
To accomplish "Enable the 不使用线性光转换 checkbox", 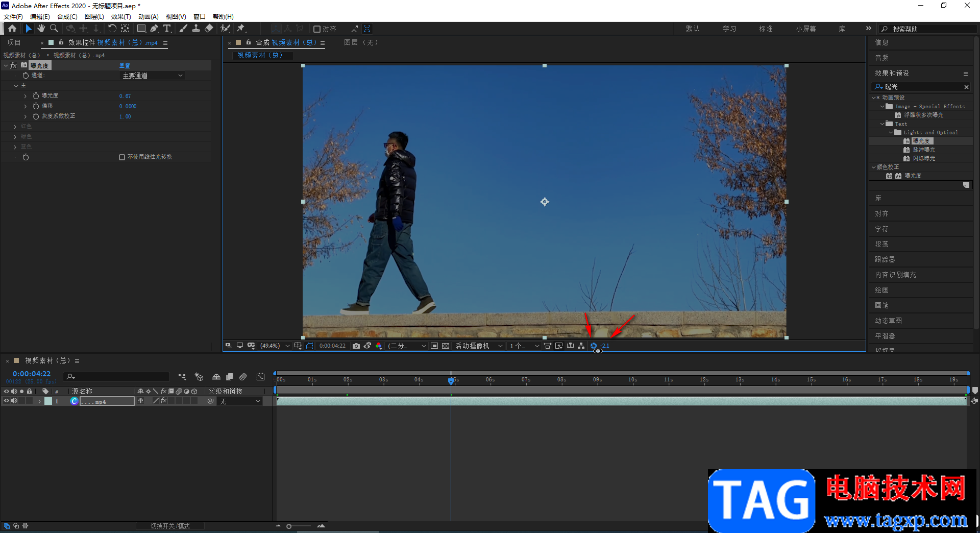I will [122, 157].
